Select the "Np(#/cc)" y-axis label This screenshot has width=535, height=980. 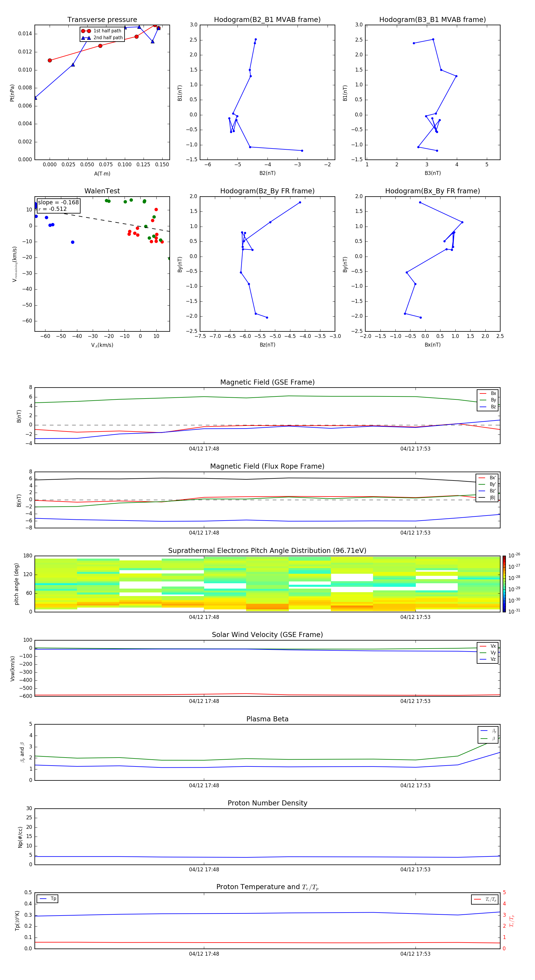(20, 837)
